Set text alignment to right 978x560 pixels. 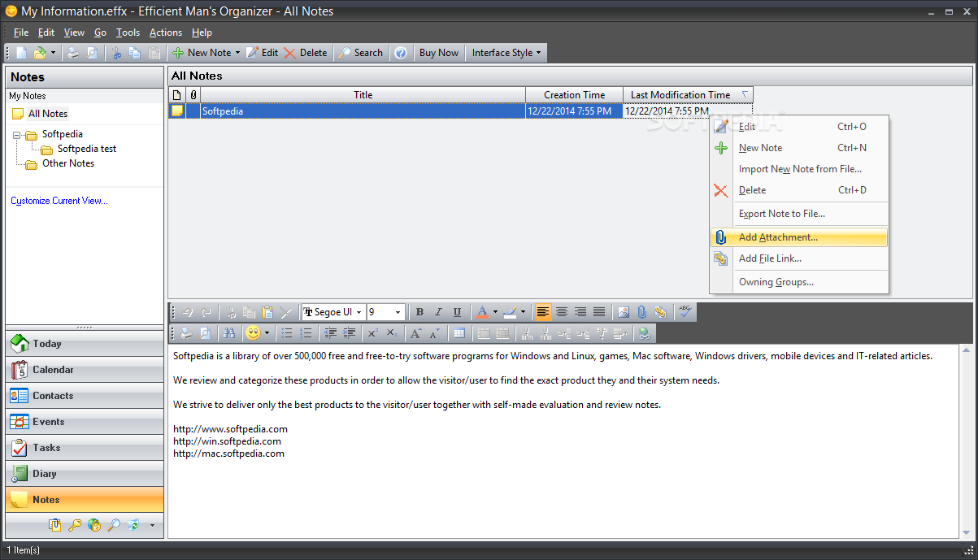click(580, 312)
